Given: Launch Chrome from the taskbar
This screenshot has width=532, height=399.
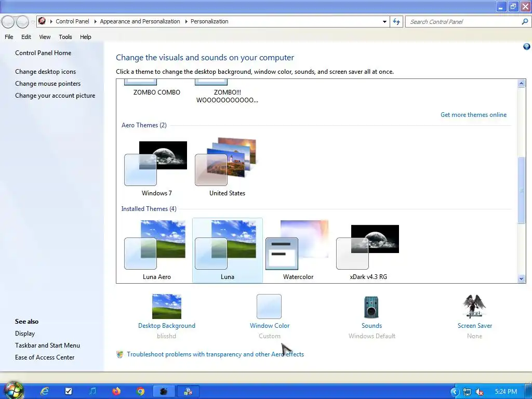Looking at the screenshot, I should 140,391.
